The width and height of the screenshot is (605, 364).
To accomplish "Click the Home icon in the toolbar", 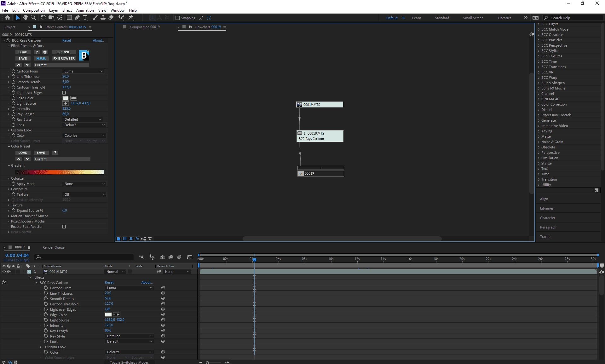I will coord(8,18).
